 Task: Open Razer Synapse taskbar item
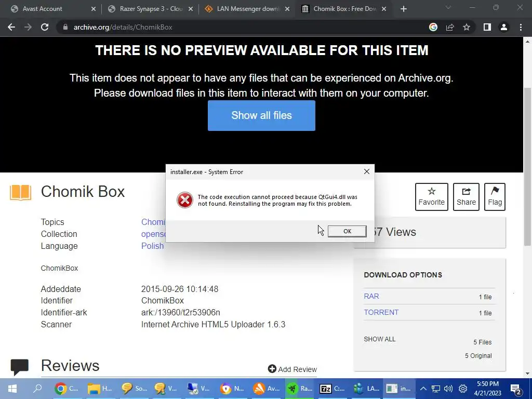pyautogui.click(x=299, y=389)
